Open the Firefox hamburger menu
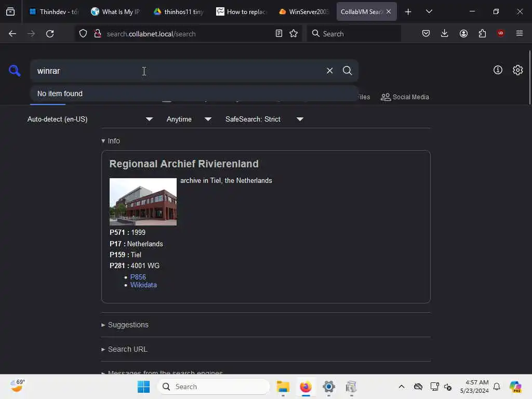The image size is (532, 399). pyautogui.click(x=519, y=33)
